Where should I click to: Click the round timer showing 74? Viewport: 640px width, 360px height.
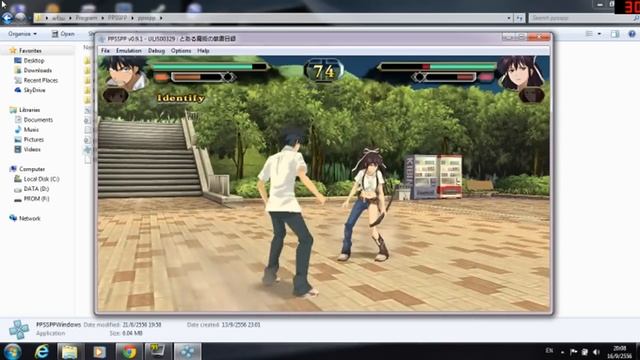click(324, 71)
